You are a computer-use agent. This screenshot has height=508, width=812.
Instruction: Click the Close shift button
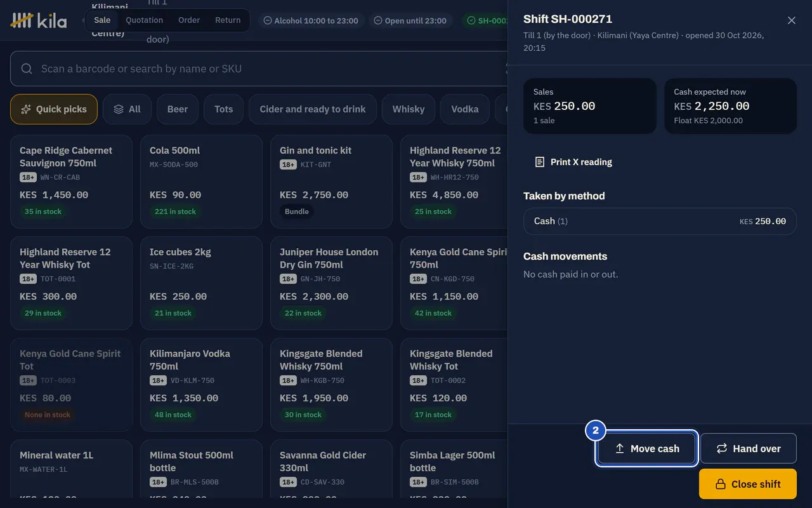pos(748,484)
